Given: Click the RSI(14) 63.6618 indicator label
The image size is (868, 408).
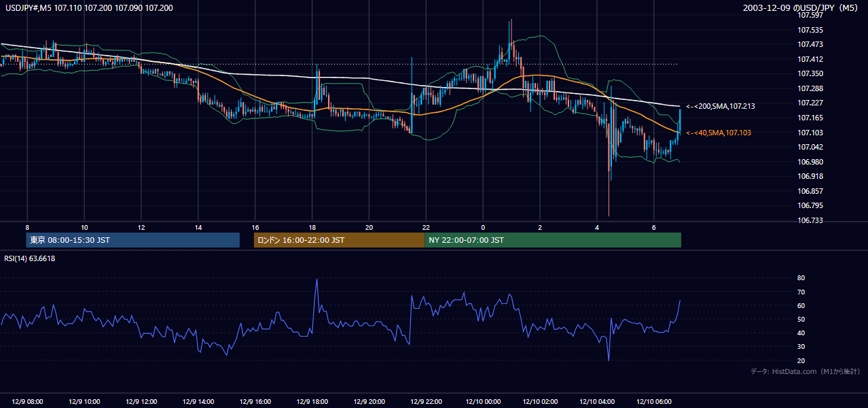Looking at the screenshot, I should click(29, 258).
